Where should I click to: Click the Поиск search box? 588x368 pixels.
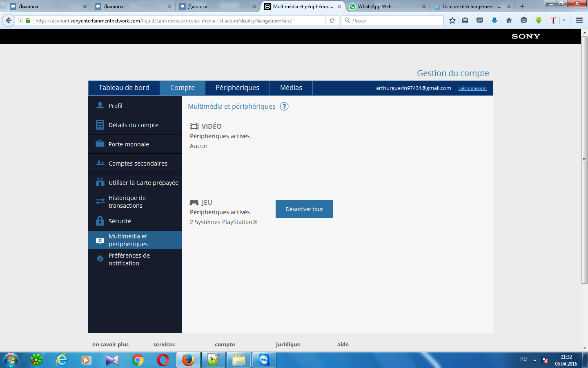pyautogui.click(x=393, y=20)
